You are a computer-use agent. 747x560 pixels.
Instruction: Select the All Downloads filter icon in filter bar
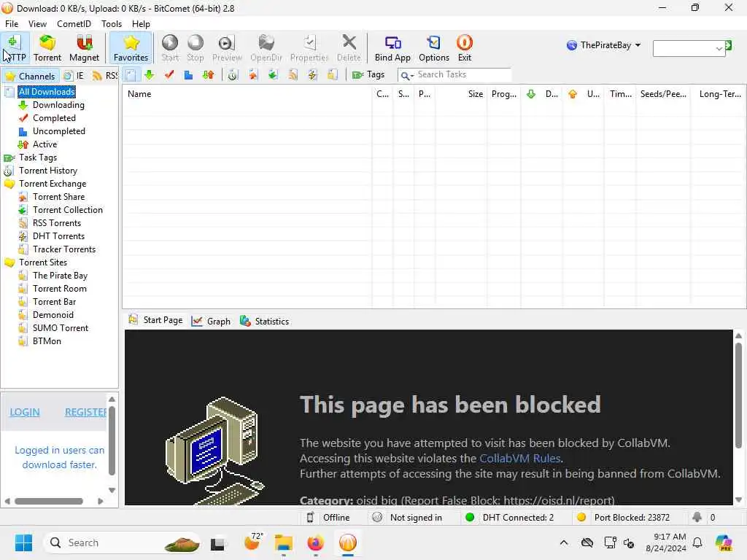pos(131,75)
